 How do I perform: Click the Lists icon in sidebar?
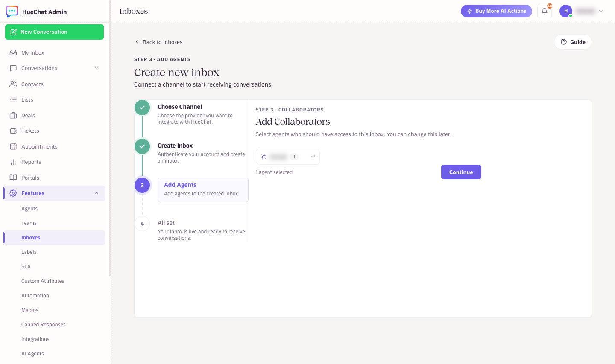[x=13, y=99]
